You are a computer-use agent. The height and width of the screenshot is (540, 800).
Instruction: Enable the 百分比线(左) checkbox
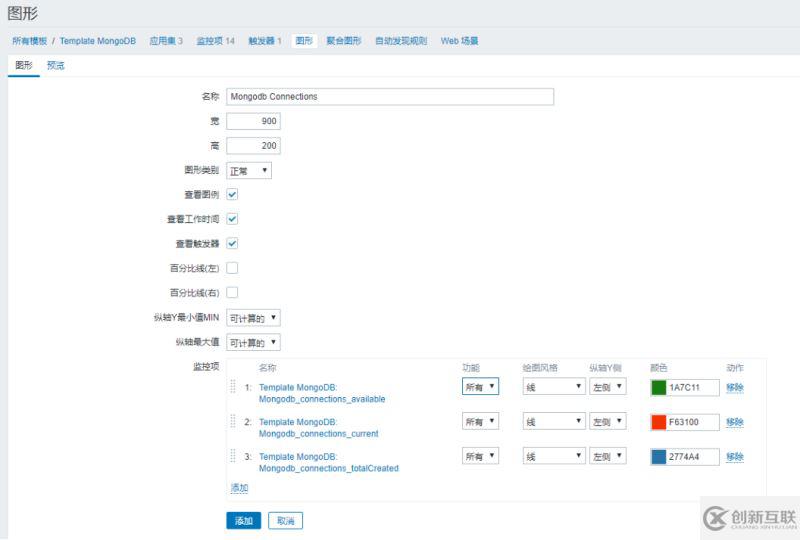pos(232,268)
